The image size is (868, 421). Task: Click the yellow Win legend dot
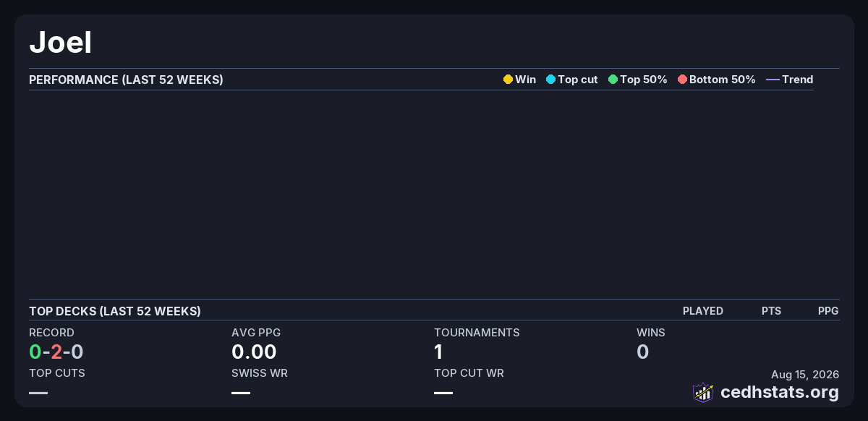click(x=508, y=80)
